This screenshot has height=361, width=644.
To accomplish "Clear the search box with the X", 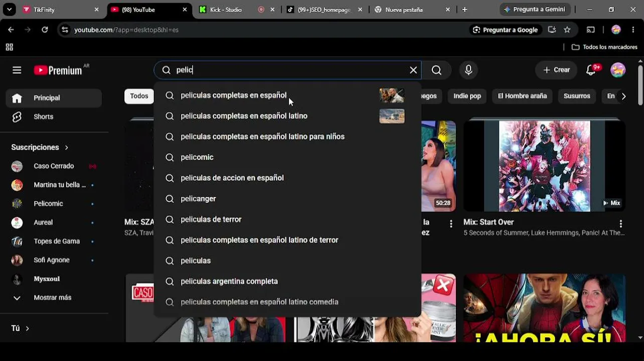I will 413,70.
